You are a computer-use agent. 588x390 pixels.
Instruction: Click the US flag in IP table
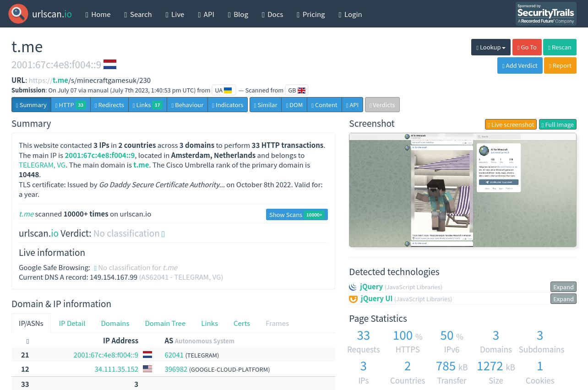tap(147, 369)
